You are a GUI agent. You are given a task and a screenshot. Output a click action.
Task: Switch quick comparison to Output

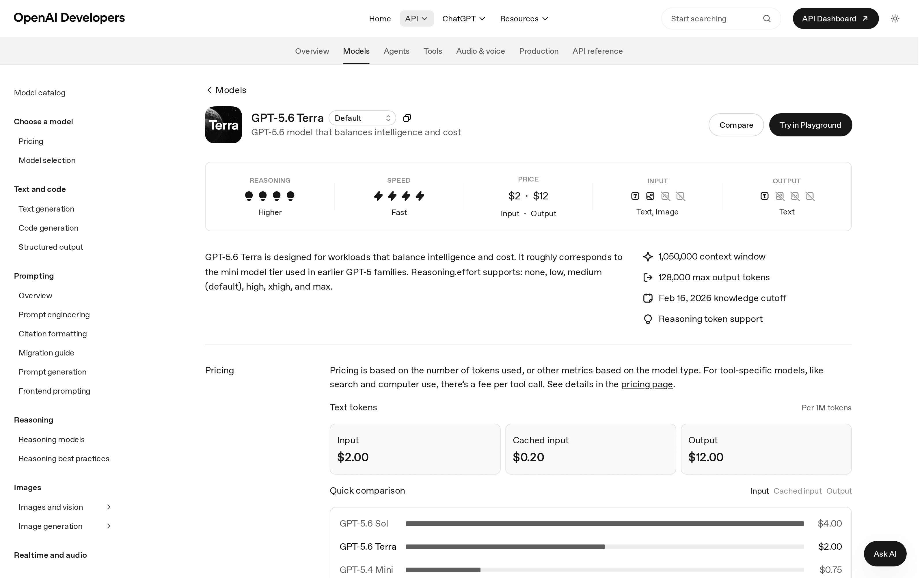tap(839, 491)
